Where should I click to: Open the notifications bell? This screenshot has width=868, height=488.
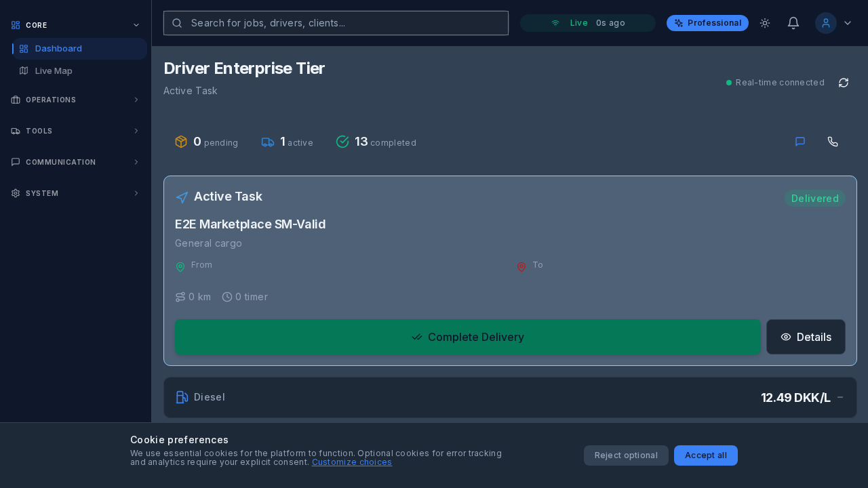tap(793, 23)
